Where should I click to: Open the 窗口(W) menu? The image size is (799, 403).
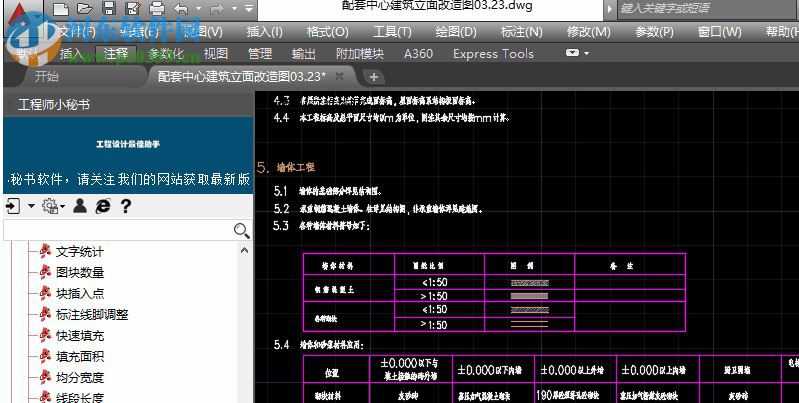(720, 32)
